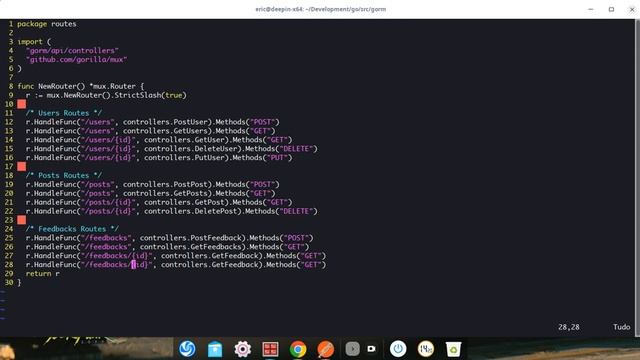
Task: Click "controllers.GetFeedback" on line 27
Action: coord(209,256)
